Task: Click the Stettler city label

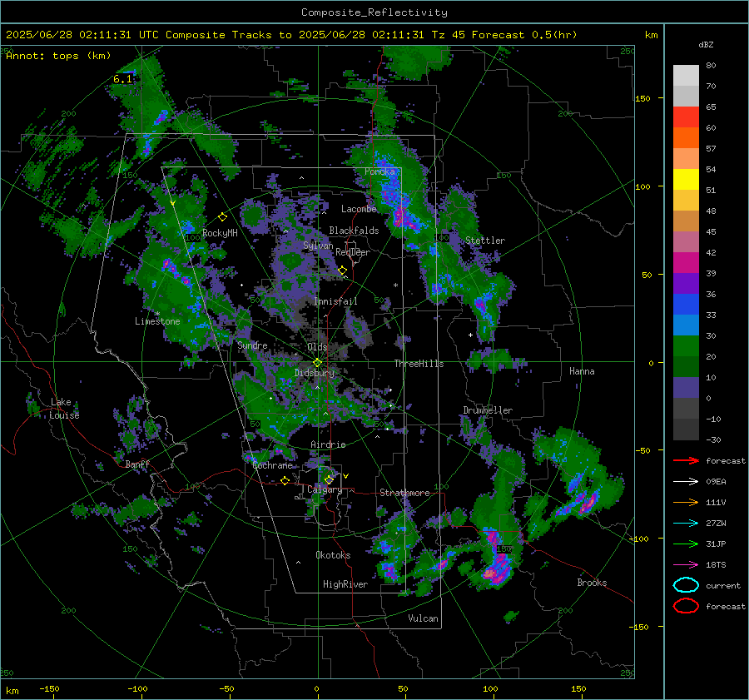Action: coord(485,241)
